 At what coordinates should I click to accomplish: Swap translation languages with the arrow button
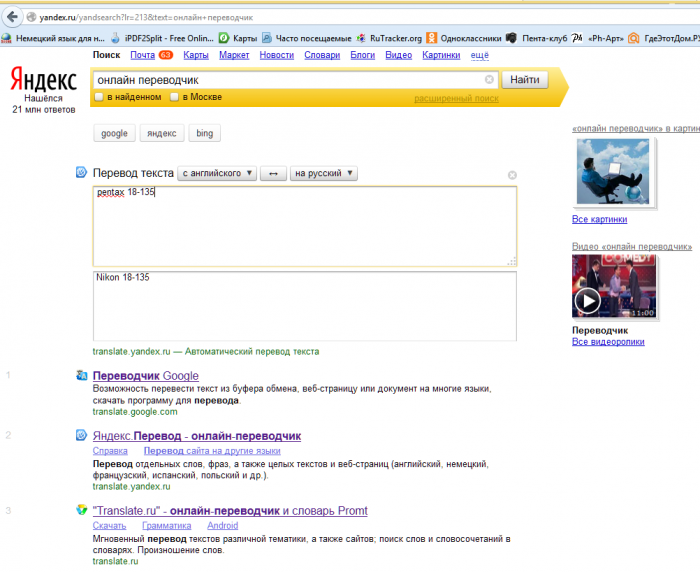click(x=273, y=173)
